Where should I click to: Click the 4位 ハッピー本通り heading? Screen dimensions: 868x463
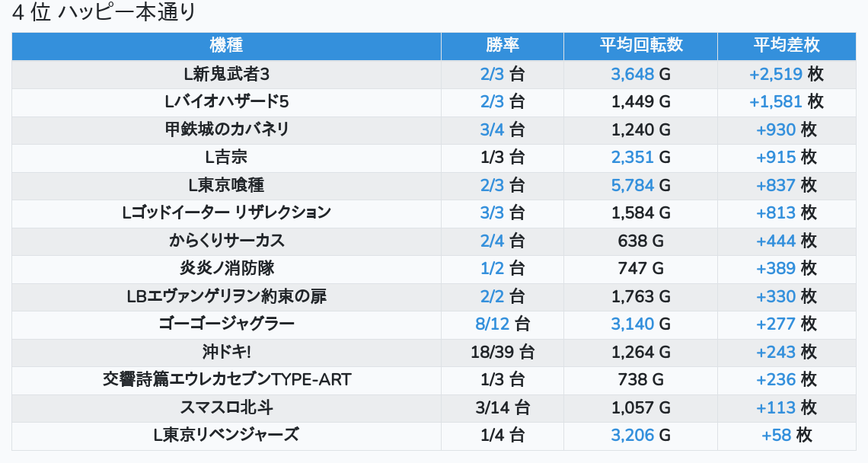[x=104, y=13]
